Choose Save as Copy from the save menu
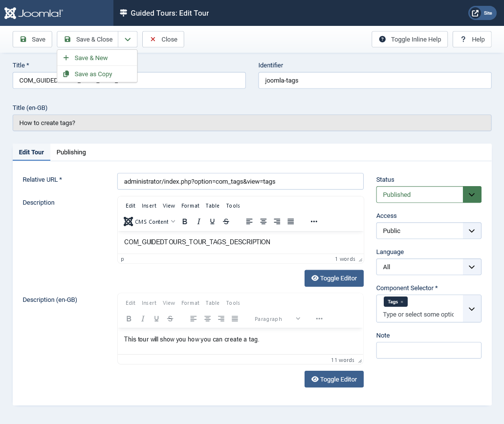504x424 pixels. tap(93, 74)
